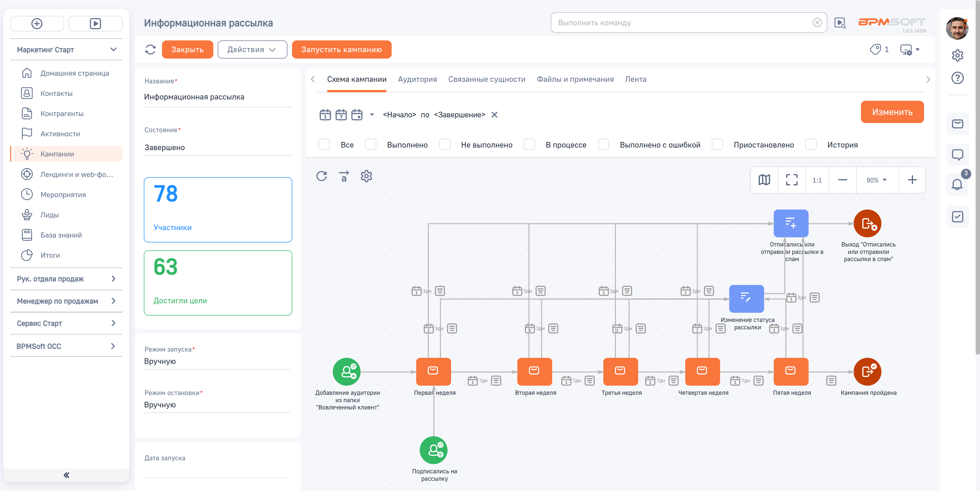Click the Закрыть button
980x491 pixels.
pos(187,50)
